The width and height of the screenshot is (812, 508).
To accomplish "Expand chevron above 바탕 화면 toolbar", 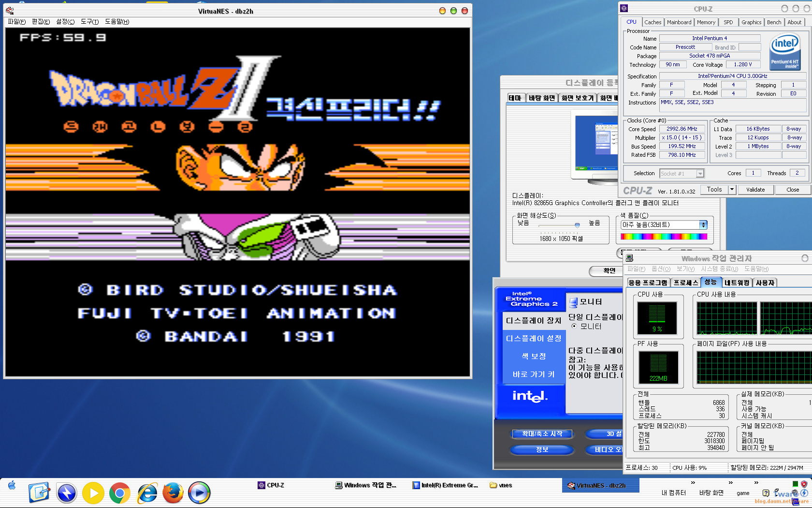I will click(730, 483).
